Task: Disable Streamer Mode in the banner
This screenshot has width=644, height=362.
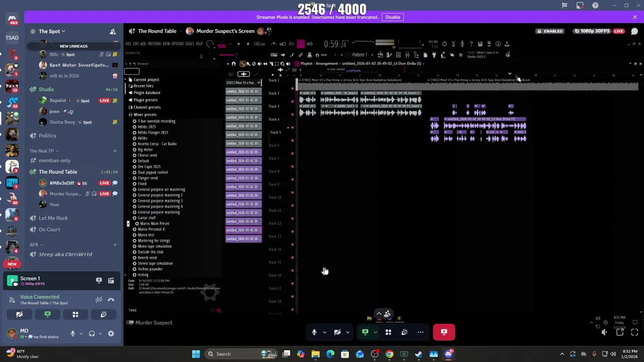Action: coord(392,17)
